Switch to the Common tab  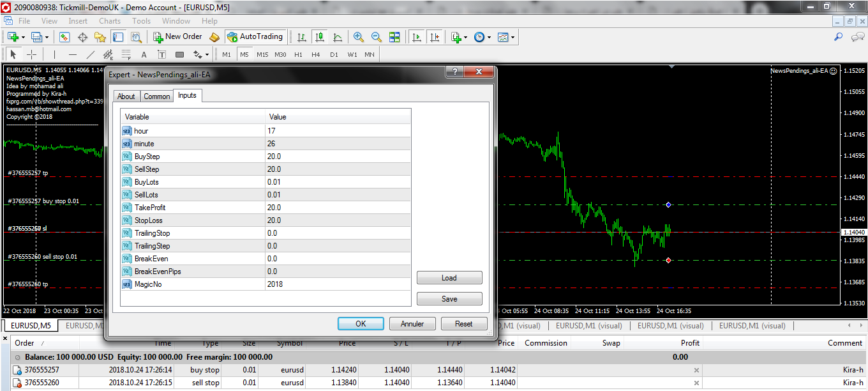tap(156, 96)
